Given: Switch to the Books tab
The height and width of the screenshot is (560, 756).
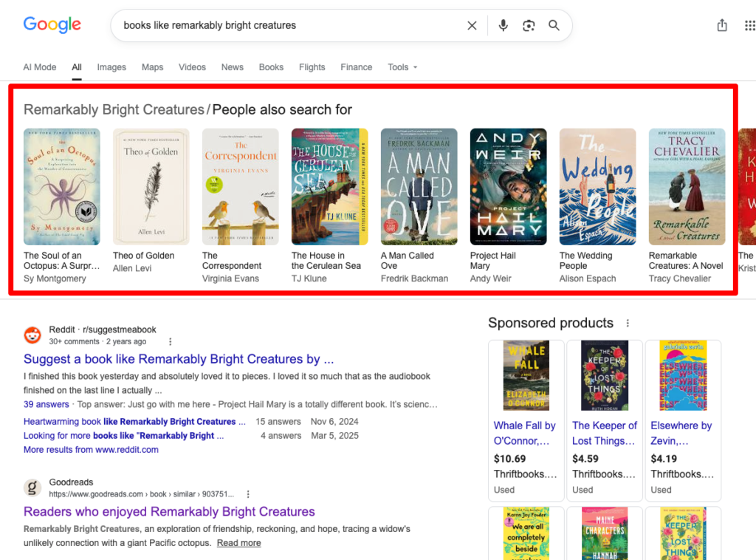Looking at the screenshot, I should tap(271, 67).
